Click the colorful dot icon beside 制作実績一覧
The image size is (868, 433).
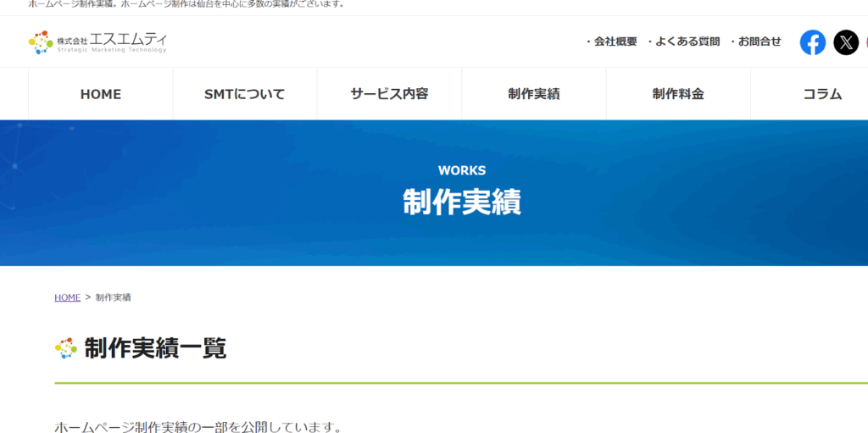[66, 348]
